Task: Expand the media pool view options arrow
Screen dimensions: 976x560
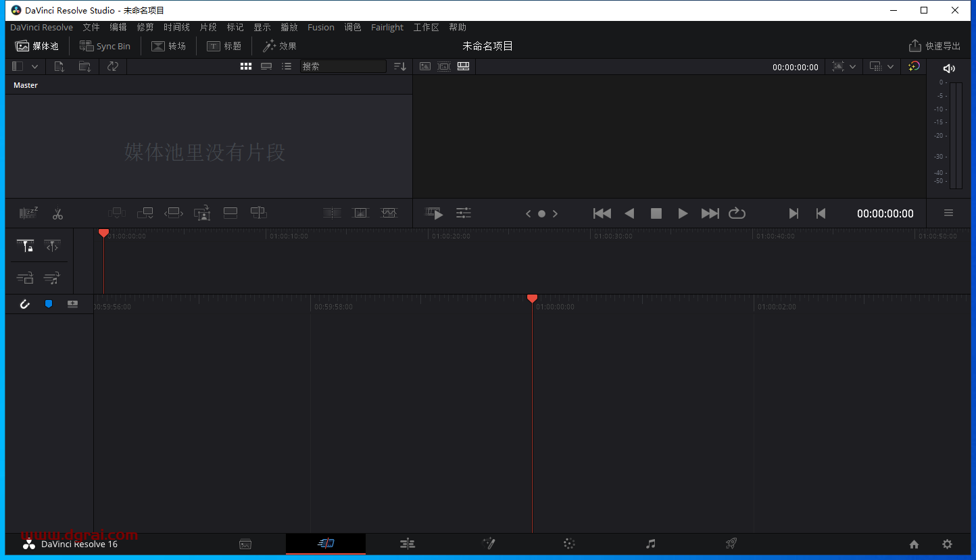Action: click(x=35, y=66)
